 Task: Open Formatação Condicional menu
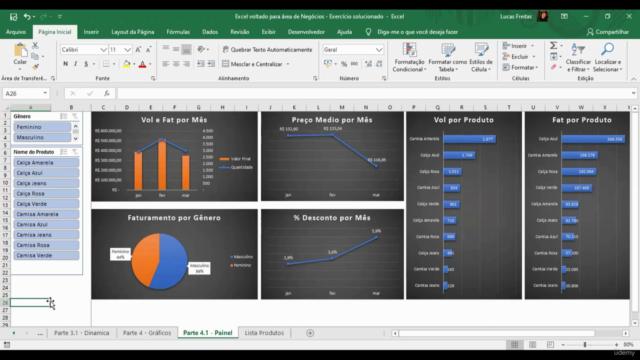click(409, 58)
